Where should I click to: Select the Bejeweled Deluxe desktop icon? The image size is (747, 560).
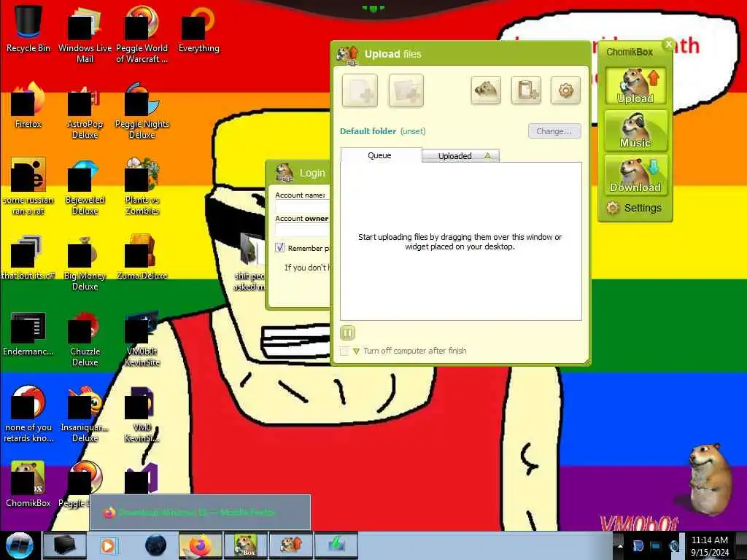[85, 186]
